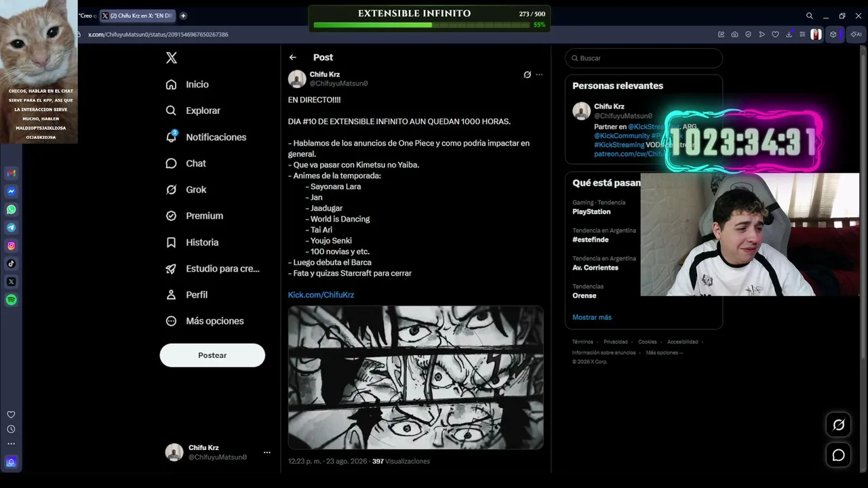
Task: Open Chifu Krz author avatar on post
Action: 297,79
